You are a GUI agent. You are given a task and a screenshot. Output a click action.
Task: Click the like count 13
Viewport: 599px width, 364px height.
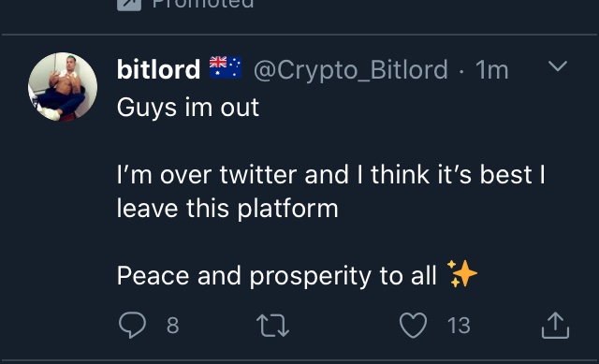coord(459,326)
